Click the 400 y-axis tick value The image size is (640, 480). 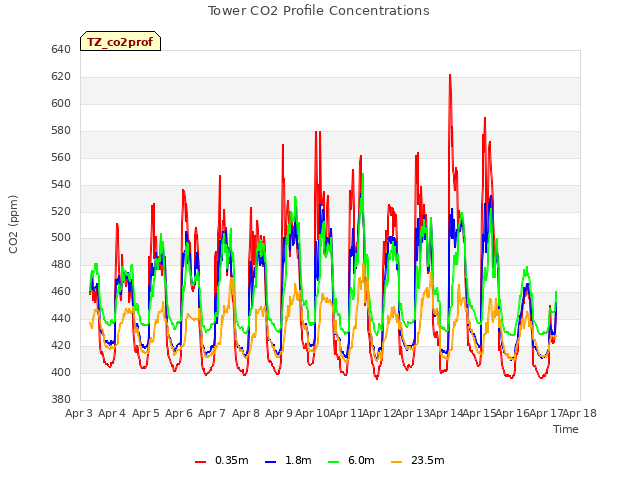point(61,372)
